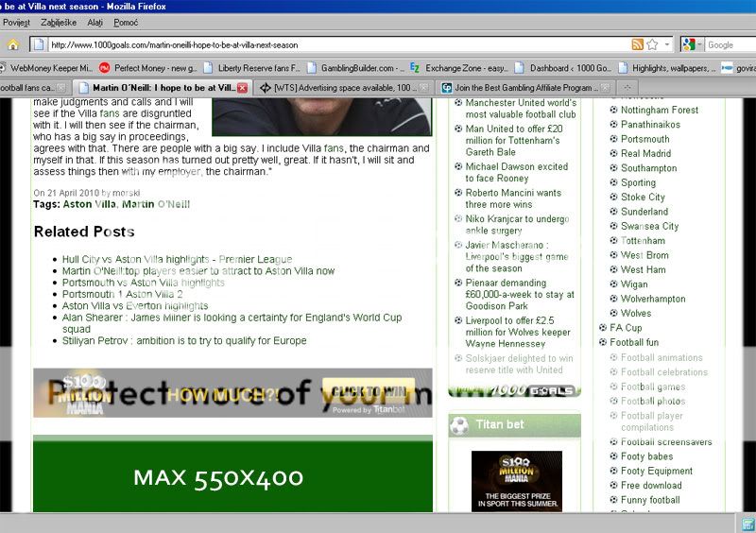Open Alan Shearer James Milner post
This screenshot has width=756, height=533.
(232, 323)
